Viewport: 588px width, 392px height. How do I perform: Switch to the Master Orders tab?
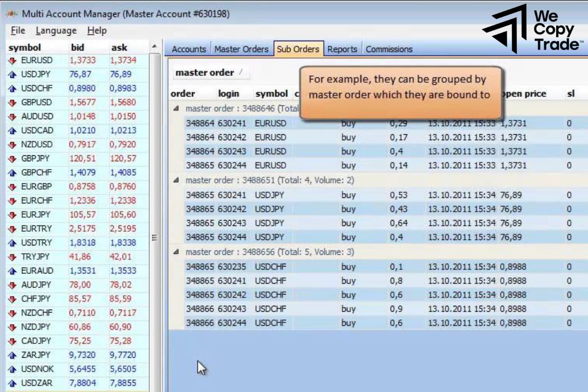(x=241, y=49)
